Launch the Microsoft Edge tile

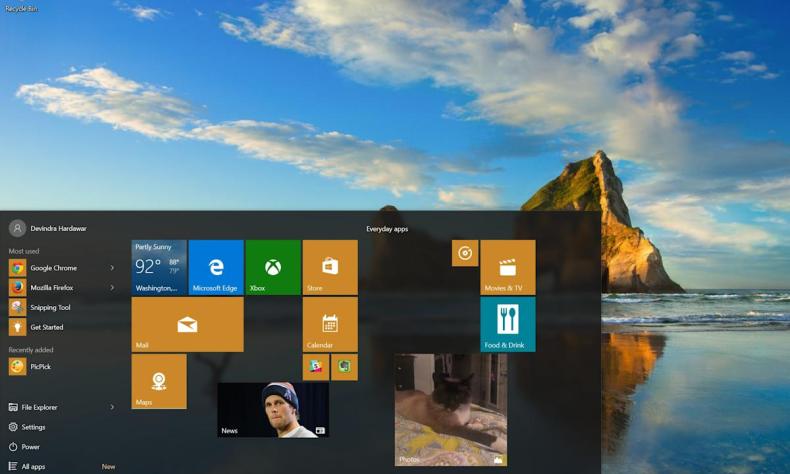216,267
